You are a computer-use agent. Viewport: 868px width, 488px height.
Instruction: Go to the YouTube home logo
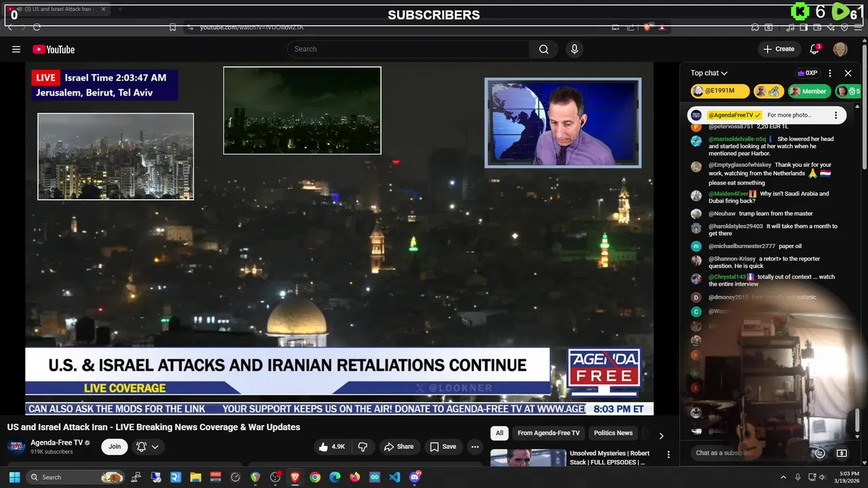(54, 49)
